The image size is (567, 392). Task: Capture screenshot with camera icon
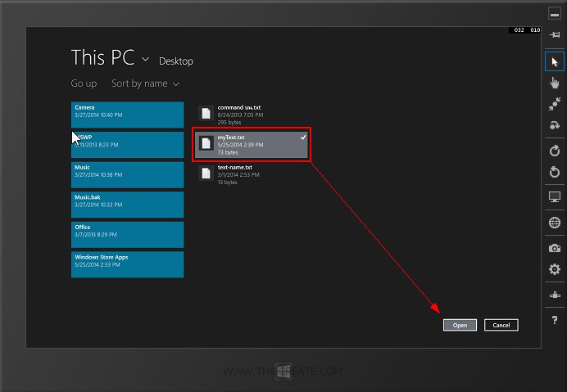pos(555,247)
